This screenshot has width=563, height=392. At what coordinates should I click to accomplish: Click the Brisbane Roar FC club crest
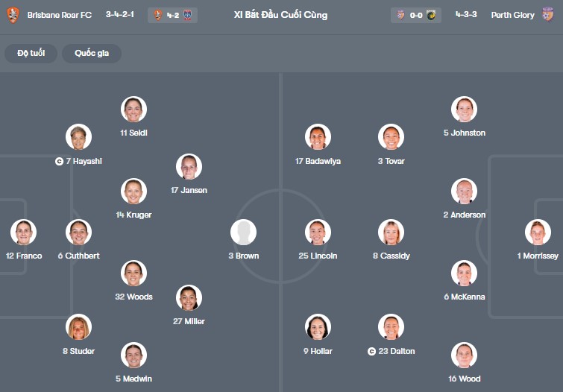click(13, 15)
